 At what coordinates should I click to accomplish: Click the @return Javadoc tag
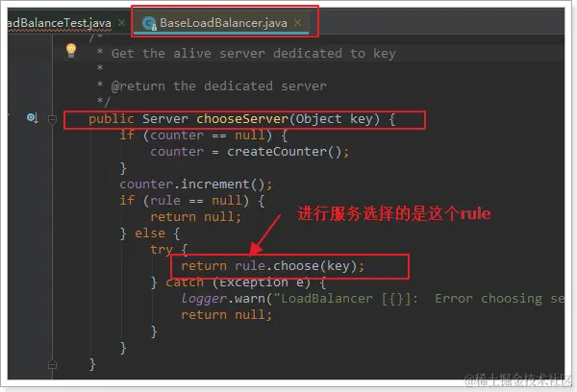[138, 86]
